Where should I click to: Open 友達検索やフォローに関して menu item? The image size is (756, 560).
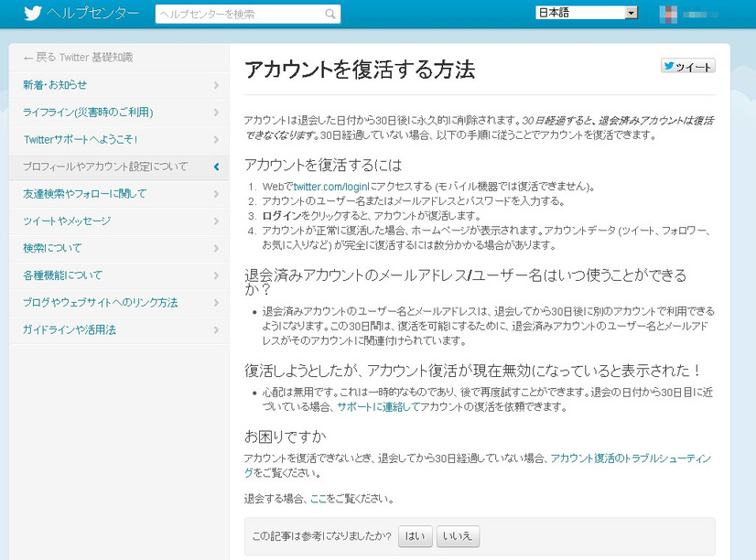119,194
